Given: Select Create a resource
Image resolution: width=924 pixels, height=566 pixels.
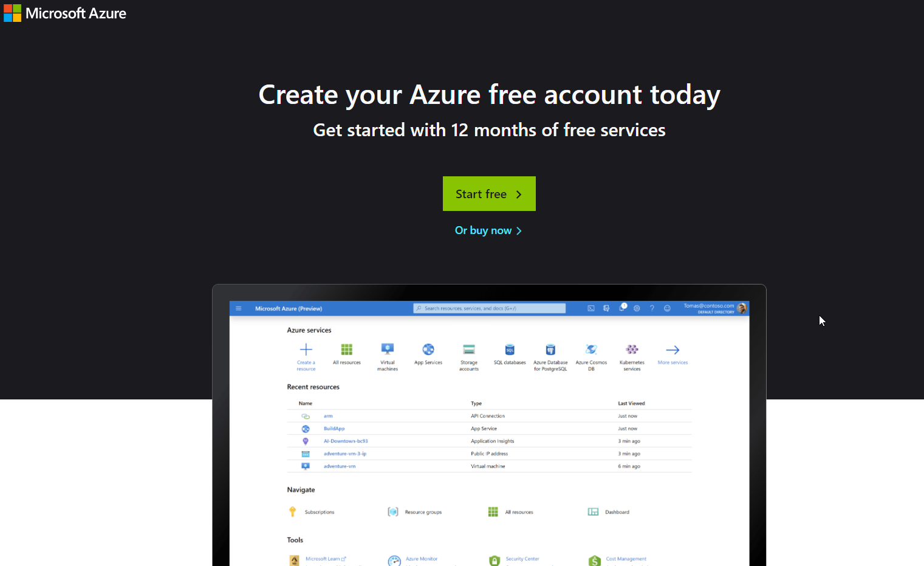Looking at the screenshot, I should click(306, 356).
